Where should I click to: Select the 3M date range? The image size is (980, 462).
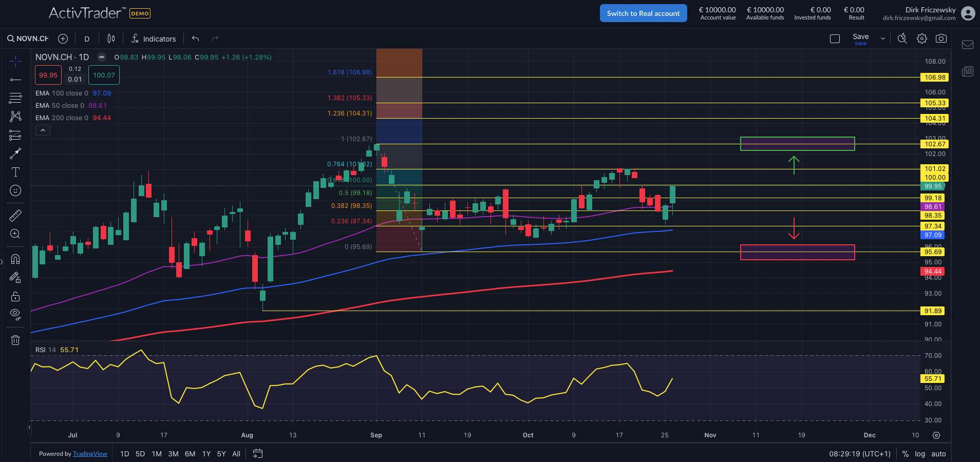[173, 454]
